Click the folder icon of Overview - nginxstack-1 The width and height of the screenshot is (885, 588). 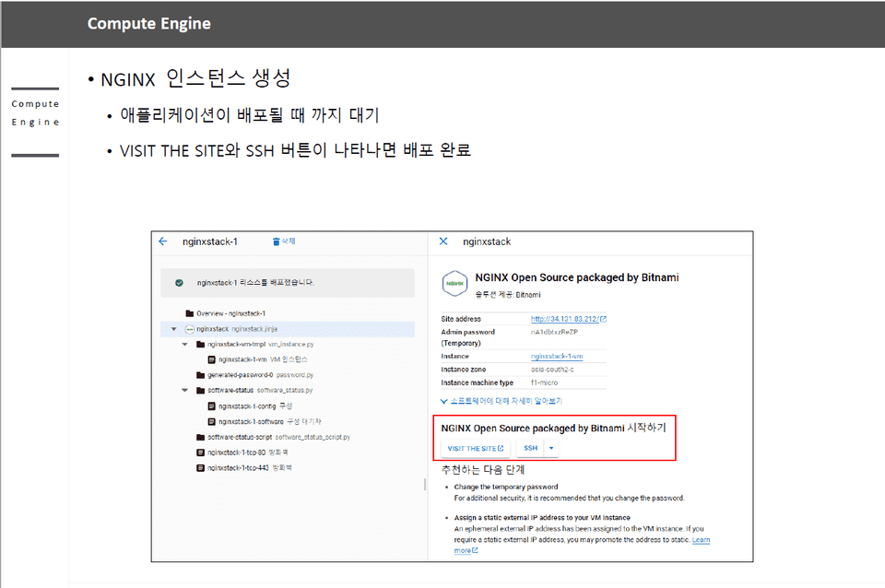190,313
